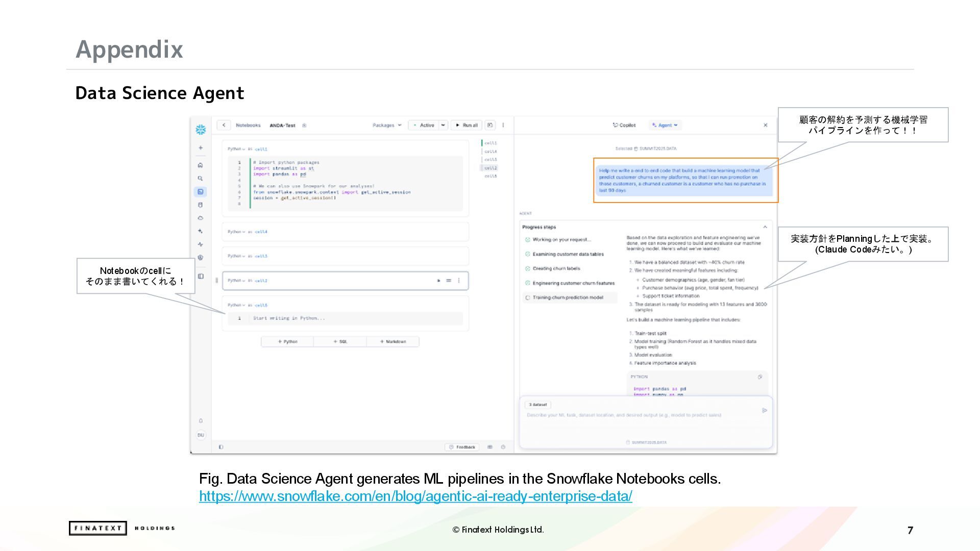The image size is (980, 551).
Task: Click the Active session status button
Action: coord(424,125)
